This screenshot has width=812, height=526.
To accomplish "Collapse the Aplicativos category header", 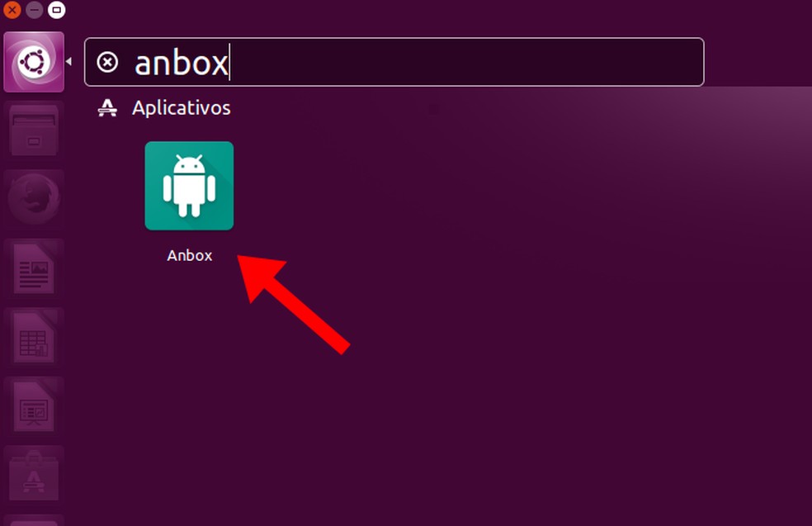I will pyautogui.click(x=181, y=108).
